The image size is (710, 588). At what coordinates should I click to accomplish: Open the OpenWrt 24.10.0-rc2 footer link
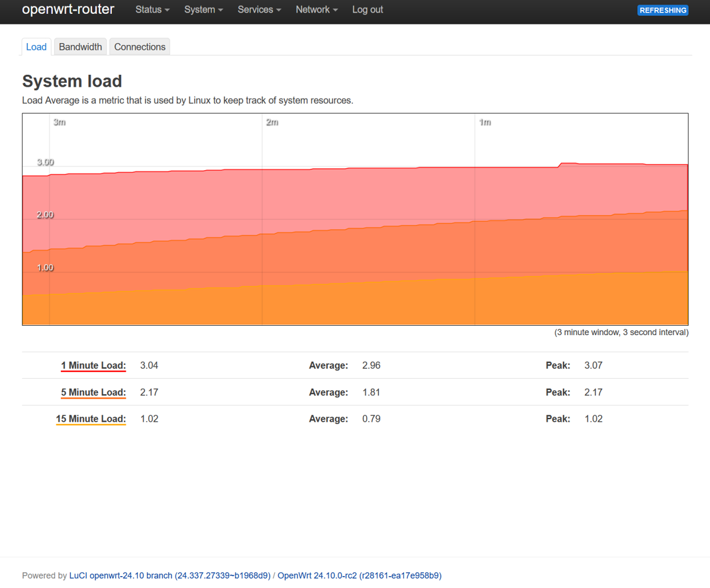click(x=359, y=575)
